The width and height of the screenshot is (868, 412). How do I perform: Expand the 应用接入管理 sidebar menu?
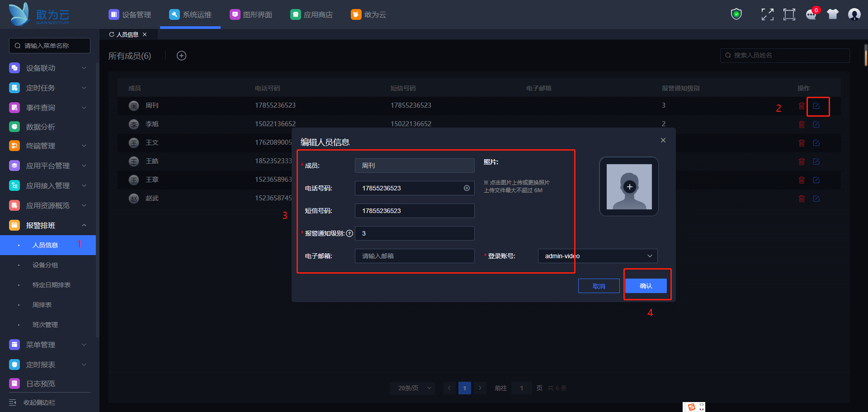(x=48, y=185)
